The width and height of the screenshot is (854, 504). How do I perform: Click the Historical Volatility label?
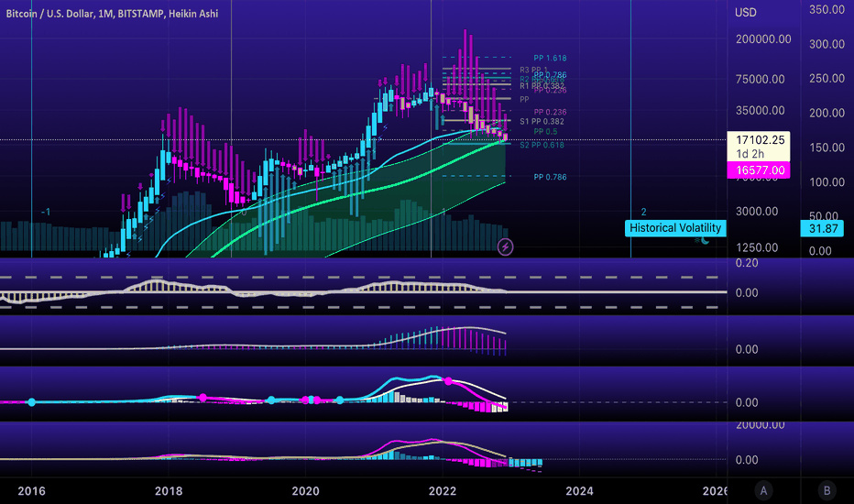tap(675, 228)
